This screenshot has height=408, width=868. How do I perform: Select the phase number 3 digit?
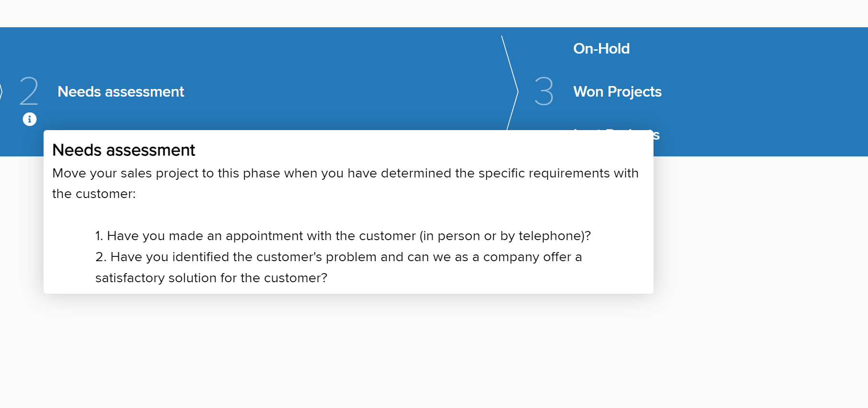pos(544,91)
